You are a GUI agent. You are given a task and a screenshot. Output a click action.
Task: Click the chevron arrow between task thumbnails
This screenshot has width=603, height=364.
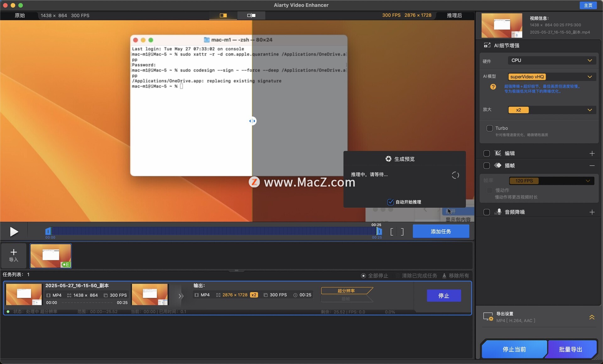click(180, 296)
